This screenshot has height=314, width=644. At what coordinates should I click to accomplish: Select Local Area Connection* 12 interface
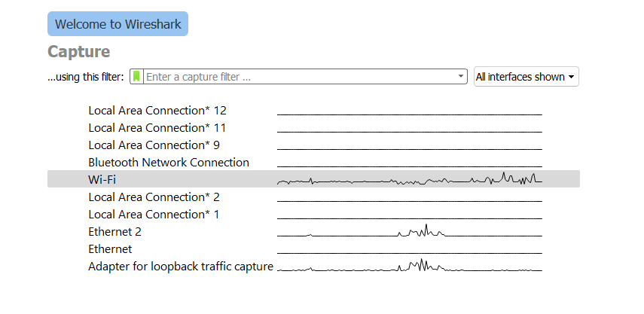point(157,110)
